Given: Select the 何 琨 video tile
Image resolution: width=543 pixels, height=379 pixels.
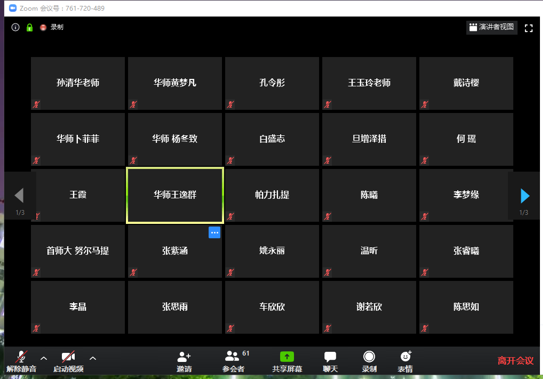Looking at the screenshot, I should point(466,139).
